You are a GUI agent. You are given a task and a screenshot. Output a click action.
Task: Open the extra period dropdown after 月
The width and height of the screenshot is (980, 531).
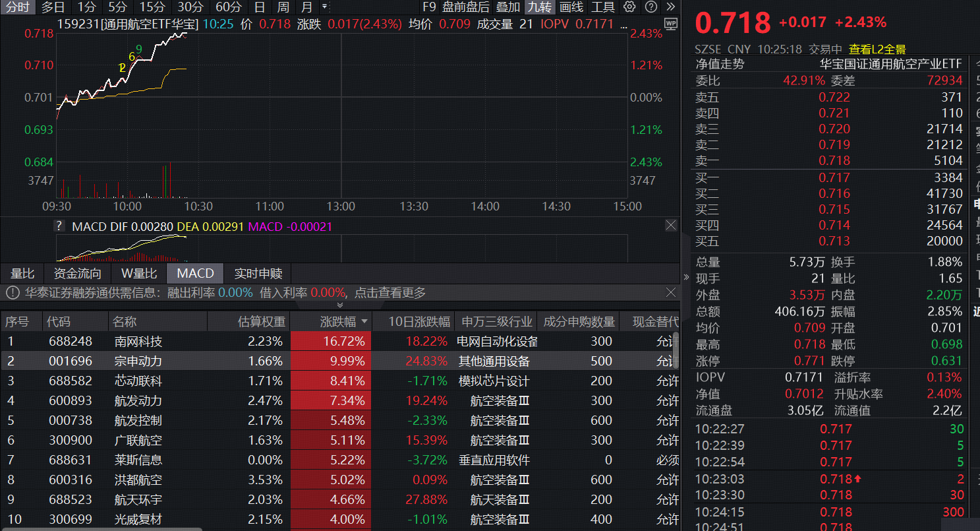pyautogui.click(x=325, y=7)
